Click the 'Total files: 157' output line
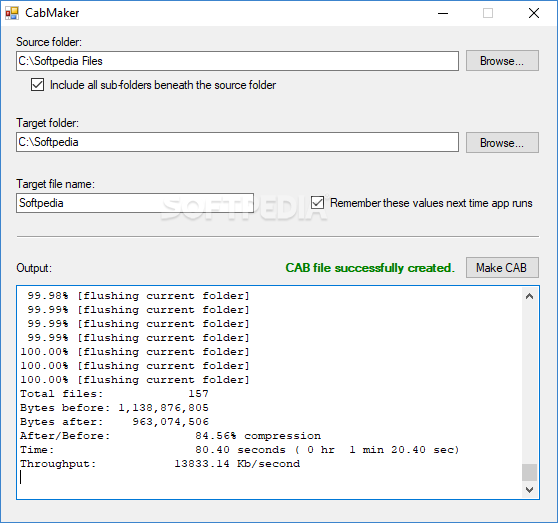This screenshot has width=558, height=523. coord(114,393)
